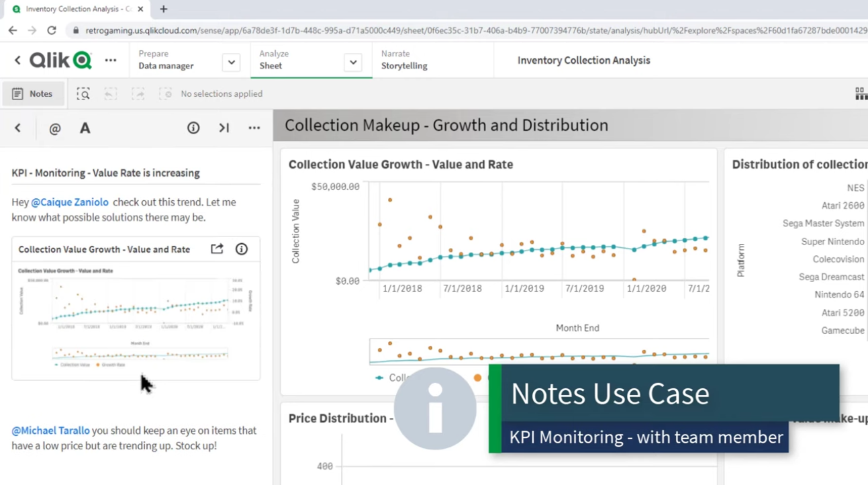Click the Collection Value Growth snapshot thumbnail
Image resolution: width=868 pixels, height=485 pixels.
(136, 318)
